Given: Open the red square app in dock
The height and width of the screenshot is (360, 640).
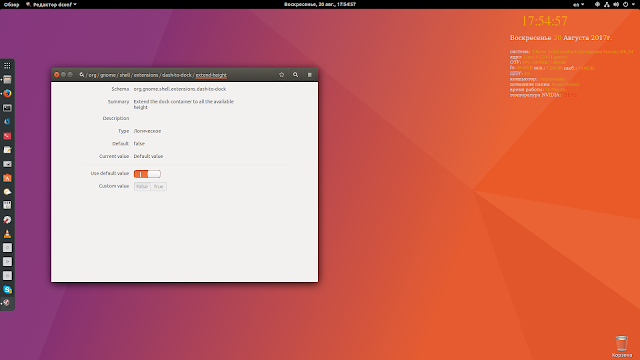Looking at the screenshot, I should tap(7, 136).
